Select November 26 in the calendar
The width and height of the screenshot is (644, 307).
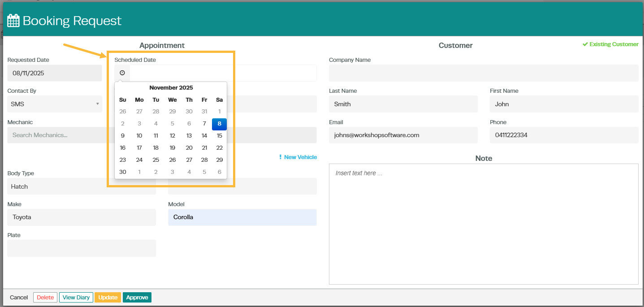pyautogui.click(x=173, y=160)
